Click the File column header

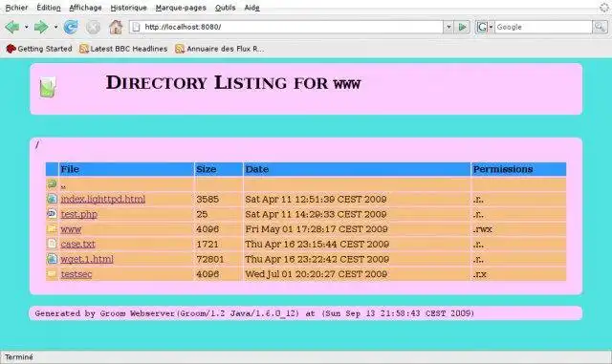pyautogui.click(x=126, y=169)
